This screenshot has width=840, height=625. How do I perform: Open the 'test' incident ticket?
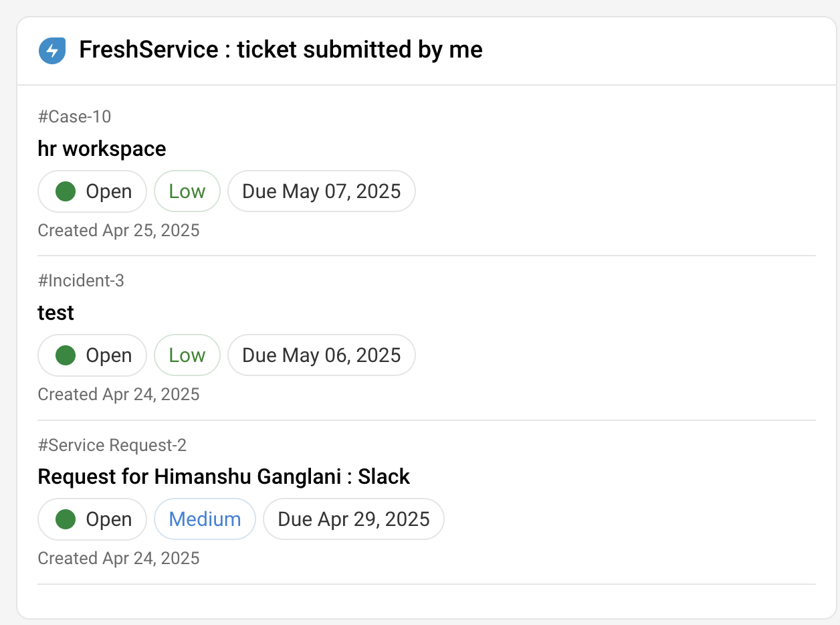tap(56, 312)
